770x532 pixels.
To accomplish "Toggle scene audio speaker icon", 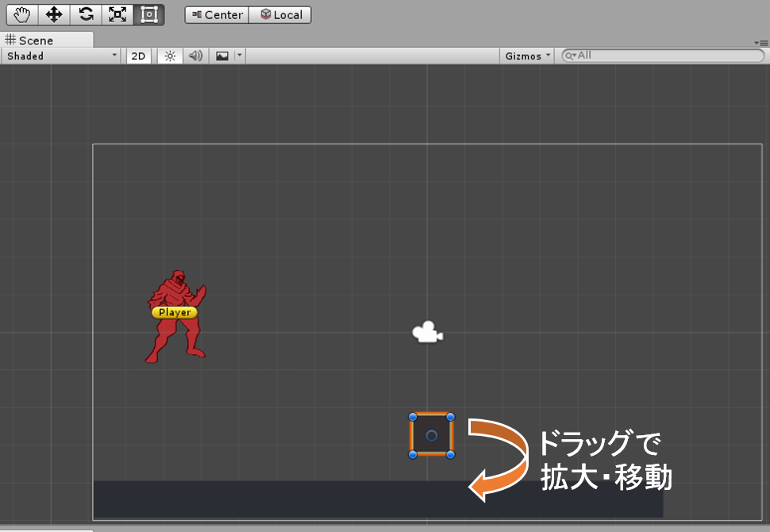I will [196, 56].
